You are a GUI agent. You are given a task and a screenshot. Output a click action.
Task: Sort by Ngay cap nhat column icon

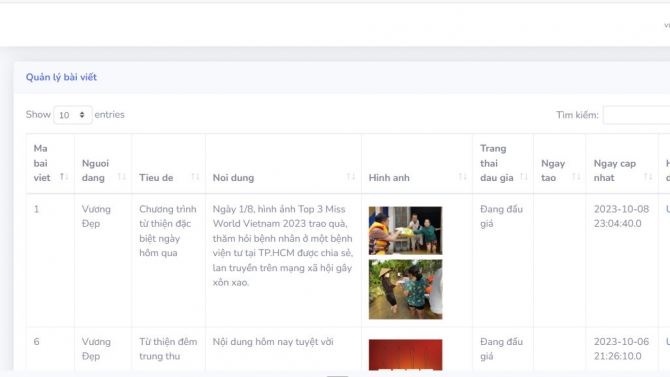click(x=648, y=177)
